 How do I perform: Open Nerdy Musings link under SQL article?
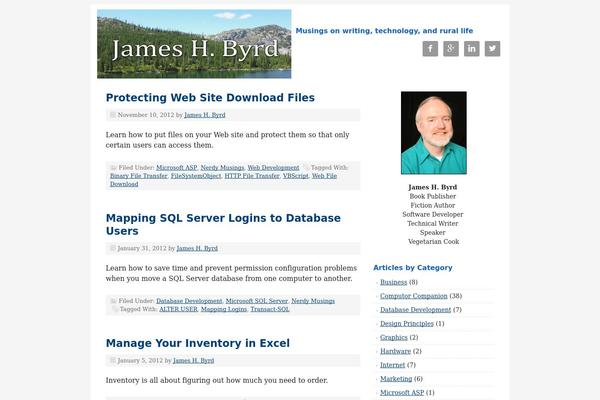click(x=313, y=301)
